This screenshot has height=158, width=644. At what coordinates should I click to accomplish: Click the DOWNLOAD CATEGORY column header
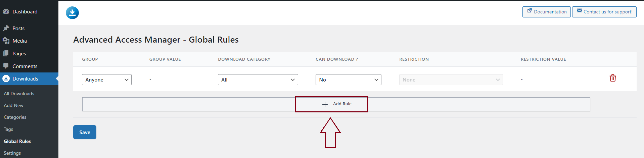pyautogui.click(x=244, y=59)
